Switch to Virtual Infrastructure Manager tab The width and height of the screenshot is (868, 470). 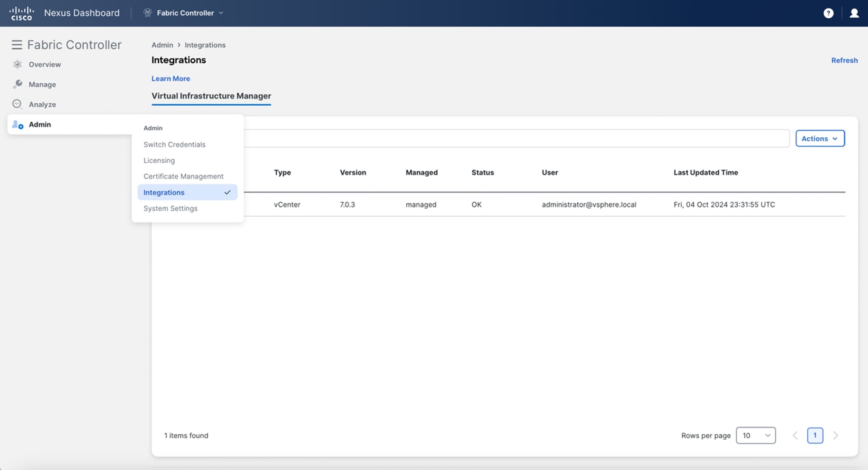pyautogui.click(x=211, y=96)
